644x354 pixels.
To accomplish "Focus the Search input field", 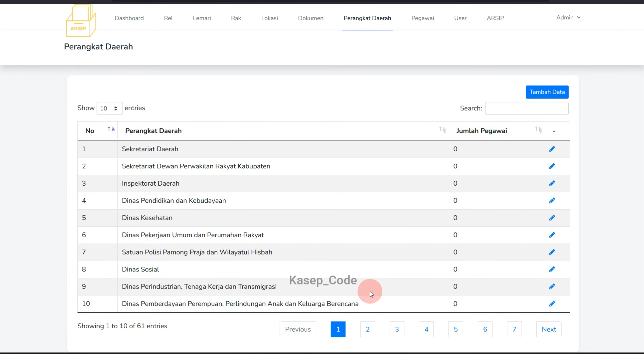I will tap(527, 108).
